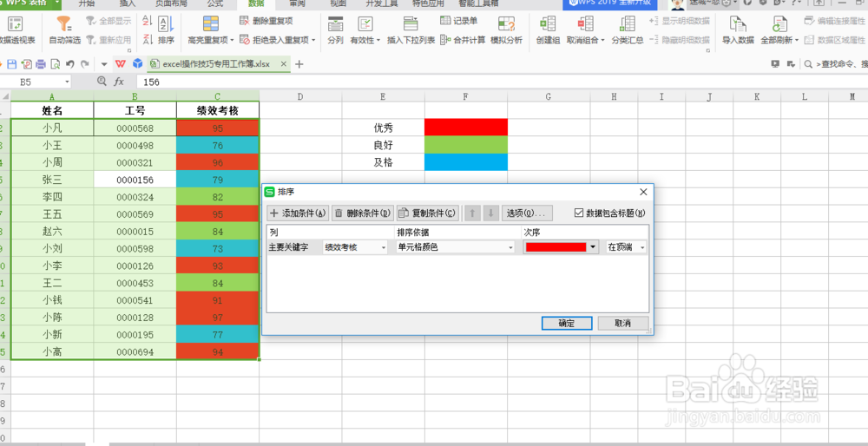Select the red 优秀 legend color cell
Screen dimensions: 868x446
tap(466, 128)
